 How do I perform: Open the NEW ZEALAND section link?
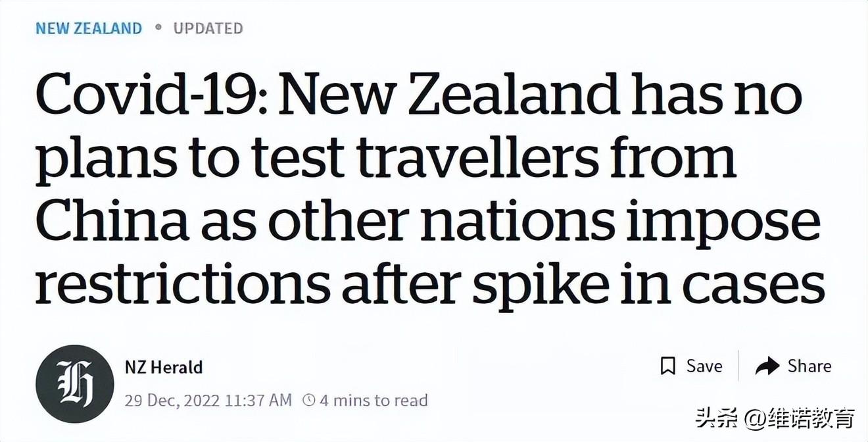(x=88, y=28)
